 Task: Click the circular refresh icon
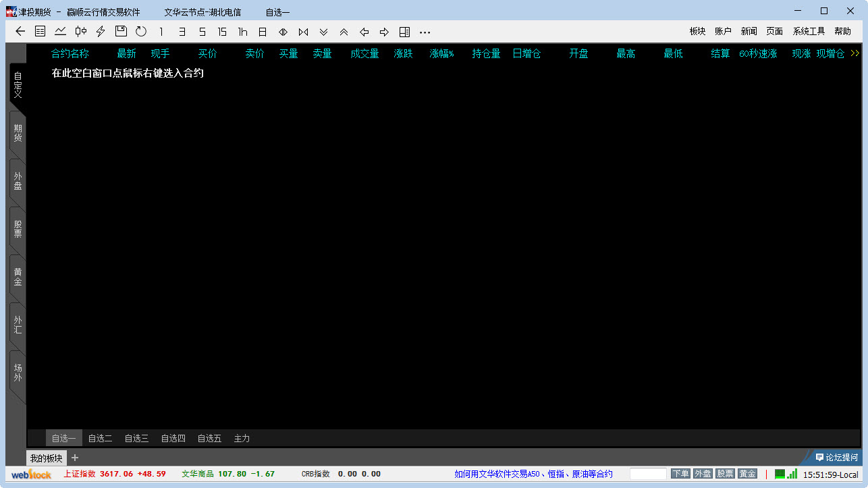point(141,31)
